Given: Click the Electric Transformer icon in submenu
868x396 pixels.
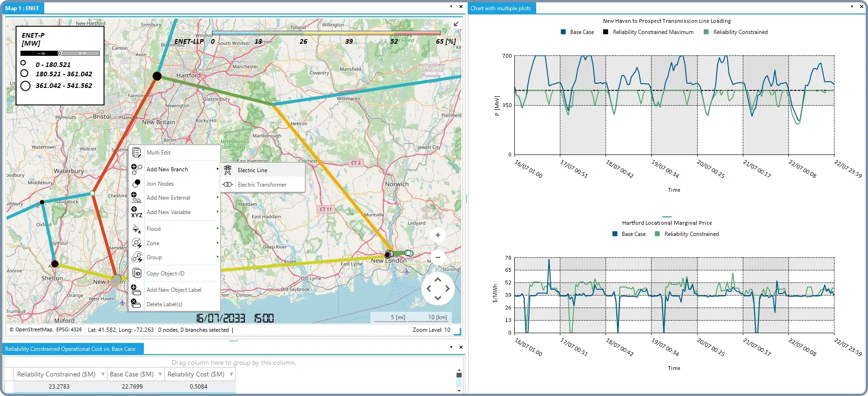Looking at the screenshot, I should 228,185.
